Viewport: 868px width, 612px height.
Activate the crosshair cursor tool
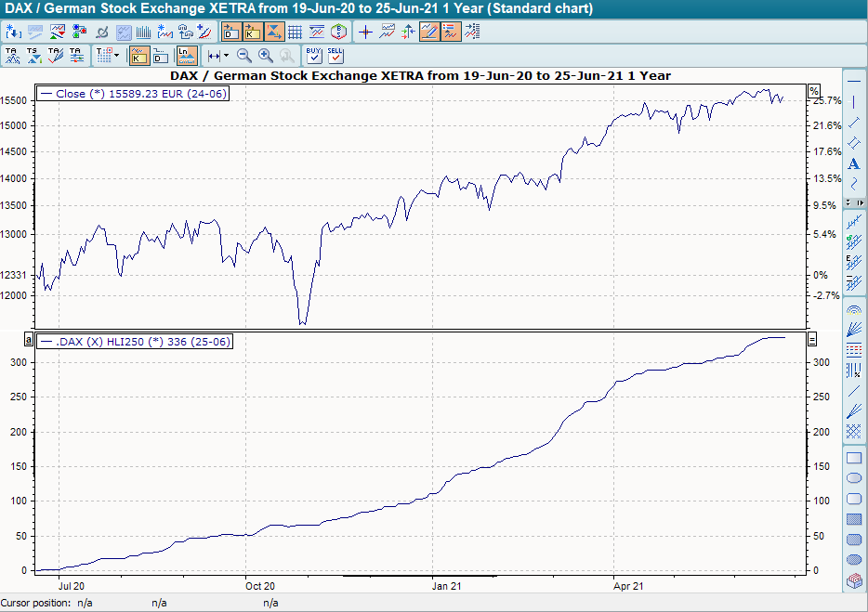pyautogui.click(x=365, y=31)
